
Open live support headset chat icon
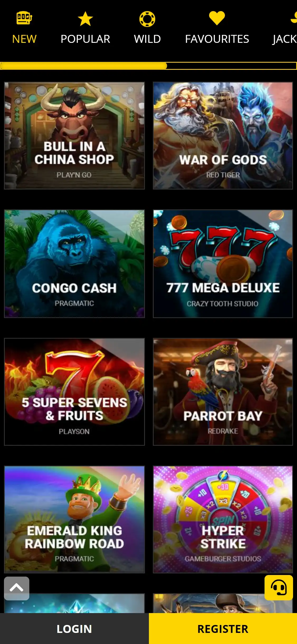point(279,587)
